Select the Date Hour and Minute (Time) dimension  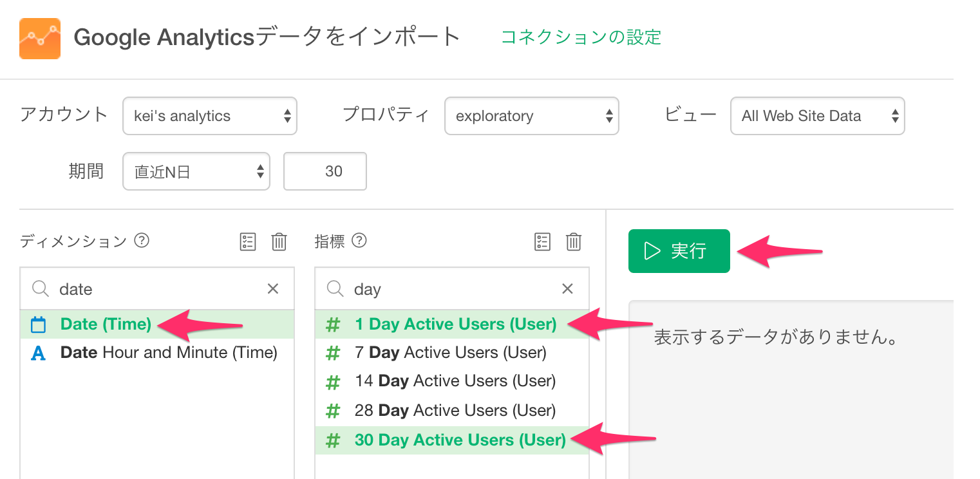157,353
